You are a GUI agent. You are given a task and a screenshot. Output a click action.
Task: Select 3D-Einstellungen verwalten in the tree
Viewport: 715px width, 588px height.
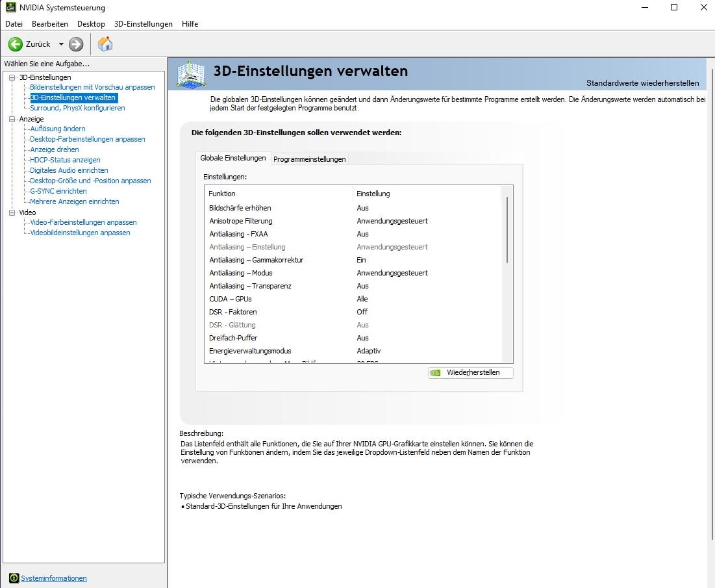(73, 97)
